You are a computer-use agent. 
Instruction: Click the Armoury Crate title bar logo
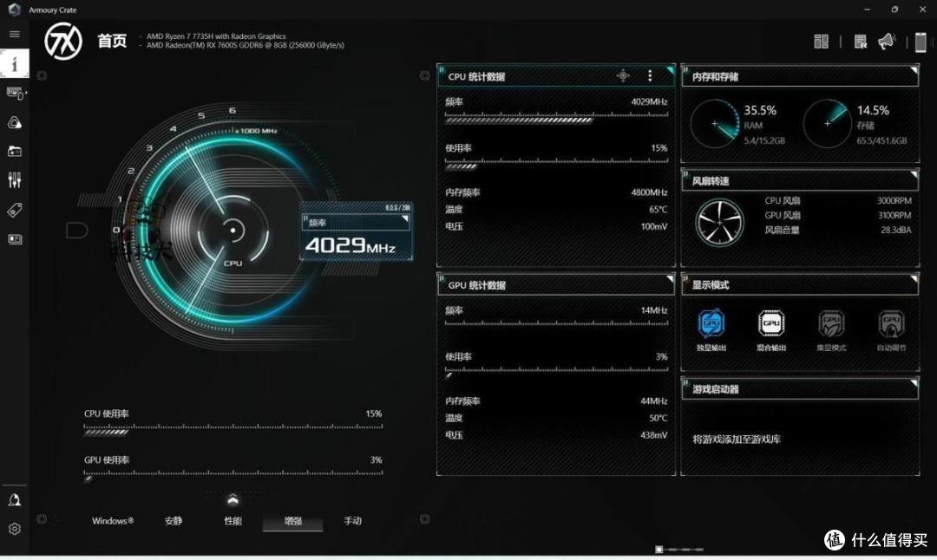point(15,10)
